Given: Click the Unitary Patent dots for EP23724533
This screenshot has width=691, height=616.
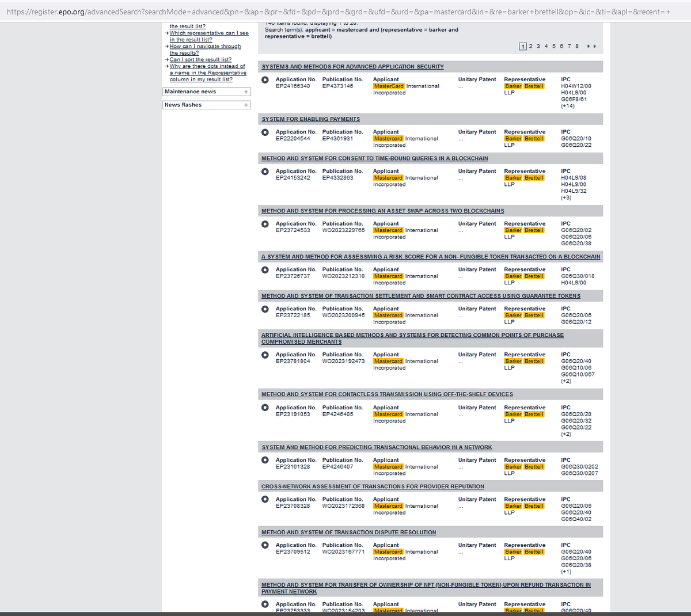Looking at the screenshot, I should coord(461,231).
